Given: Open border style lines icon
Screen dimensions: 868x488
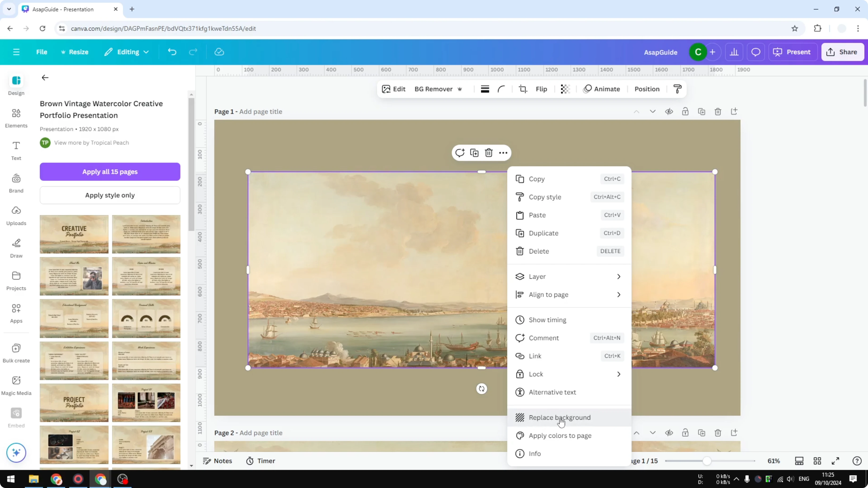Looking at the screenshot, I should point(484,89).
